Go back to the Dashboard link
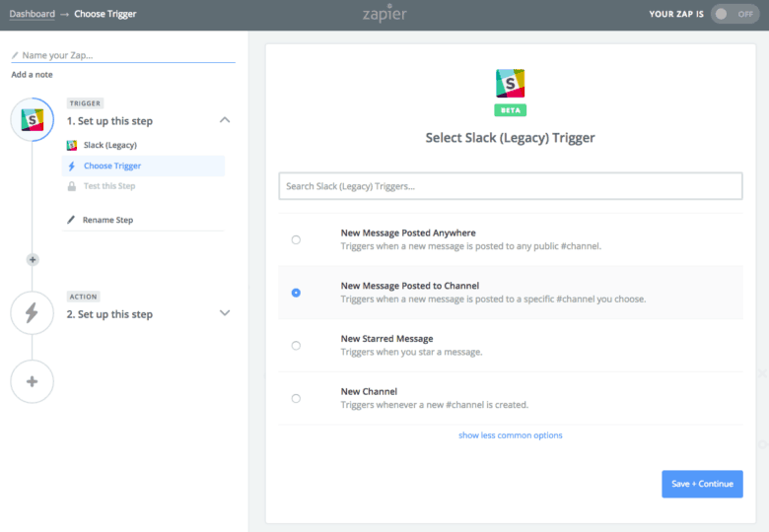This screenshot has height=532, width=769. coord(32,14)
